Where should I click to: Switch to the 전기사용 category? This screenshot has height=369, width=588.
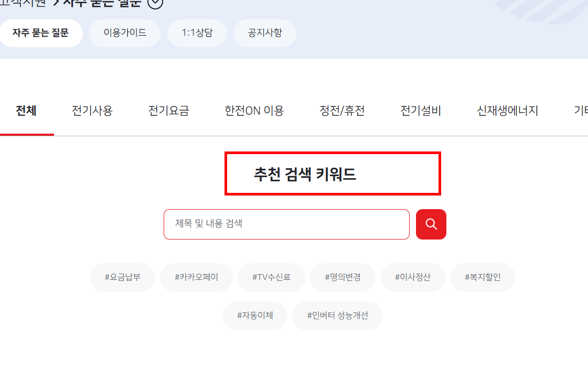[x=92, y=111]
